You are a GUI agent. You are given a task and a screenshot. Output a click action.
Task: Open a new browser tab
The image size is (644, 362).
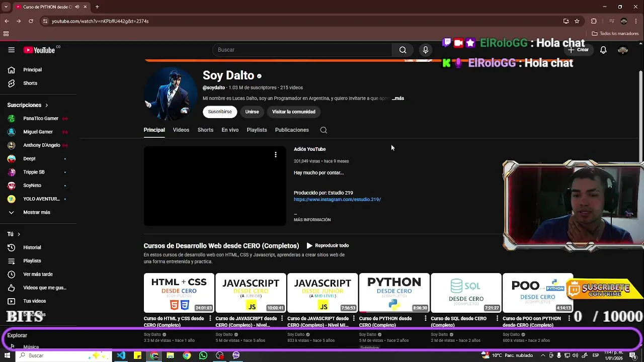click(97, 7)
